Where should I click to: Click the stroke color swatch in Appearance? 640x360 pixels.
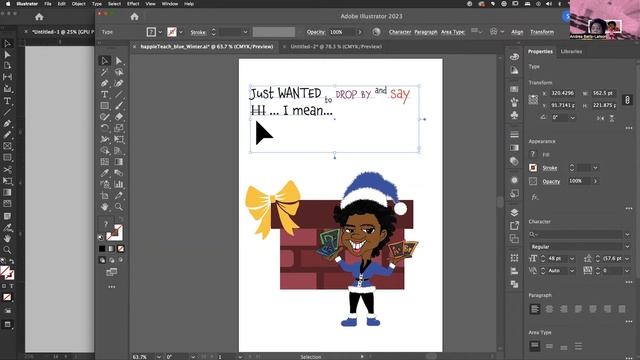[533, 168]
